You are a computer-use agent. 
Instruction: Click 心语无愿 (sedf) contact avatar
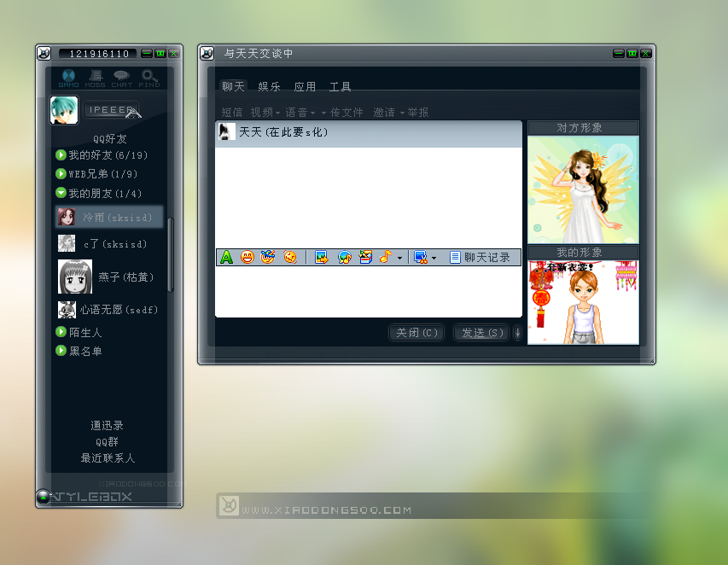click(x=67, y=310)
